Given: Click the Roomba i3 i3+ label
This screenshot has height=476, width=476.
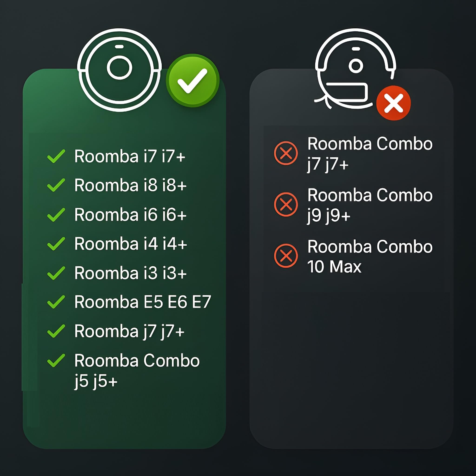Looking at the screenshot, I should (130, 273).
